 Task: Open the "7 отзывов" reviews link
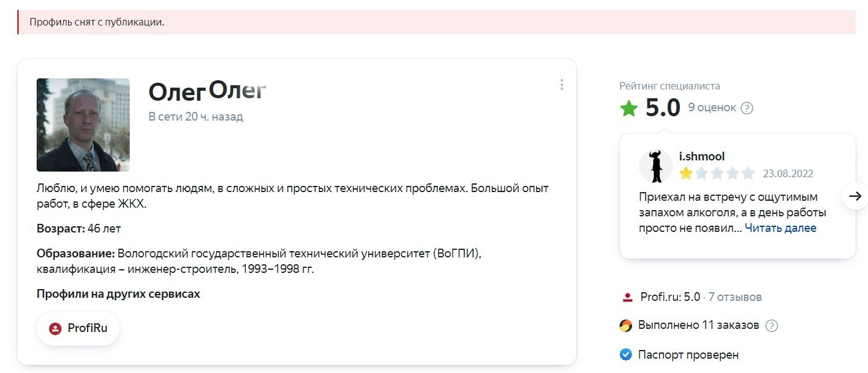pyautogui.click(x=735, y=297)
